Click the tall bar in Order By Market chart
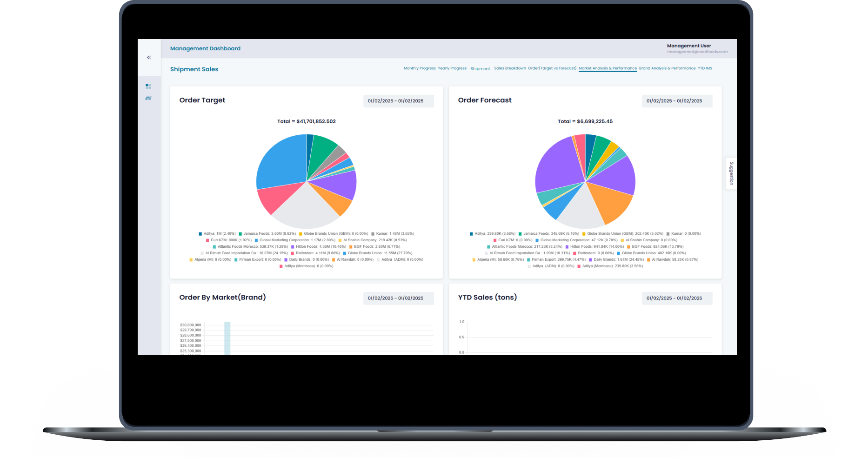The image size is (868, 457). pyautogui.click(x=227, y=338)
